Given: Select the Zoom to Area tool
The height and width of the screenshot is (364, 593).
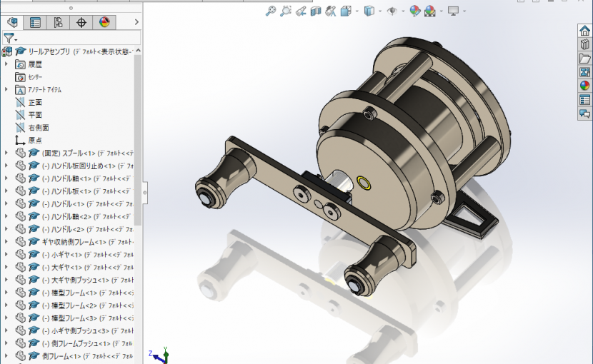Looking at the screenshot, I should coord(286,11).
